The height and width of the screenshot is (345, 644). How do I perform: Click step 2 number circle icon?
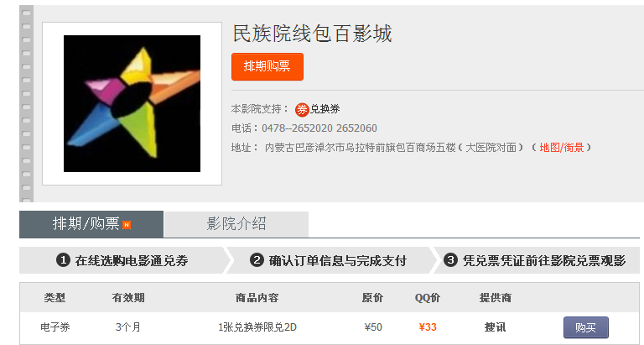(x=257, y=260)
